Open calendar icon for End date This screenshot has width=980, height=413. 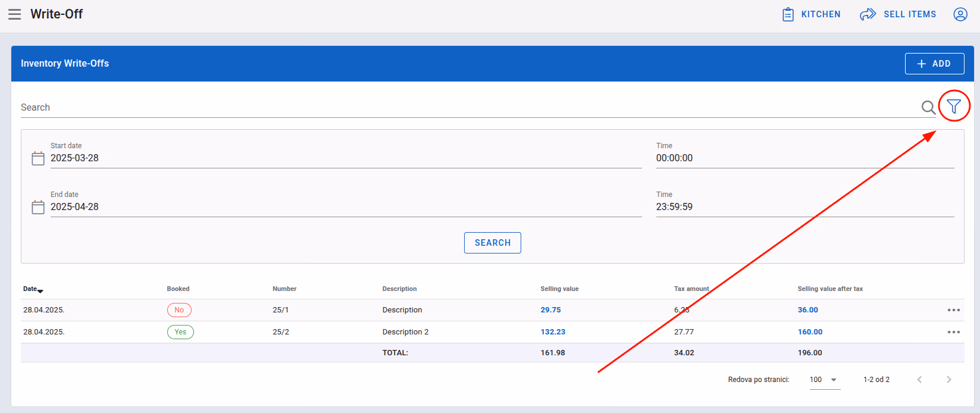click(38, 207)
